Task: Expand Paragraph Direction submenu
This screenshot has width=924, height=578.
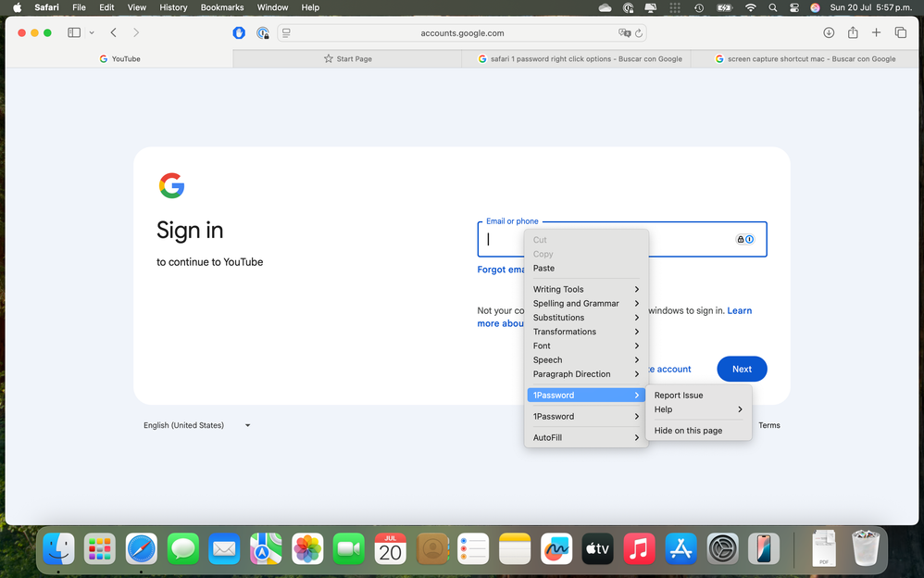Action: pos(586,374)
